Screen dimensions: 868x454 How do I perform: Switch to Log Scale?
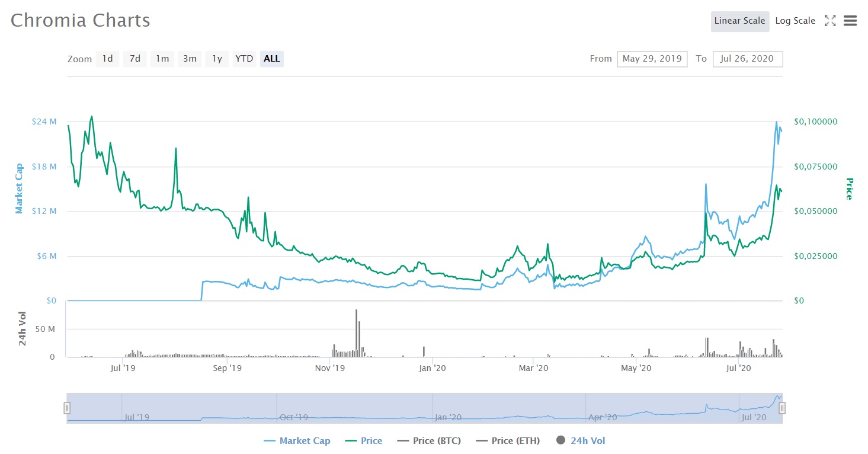tap(795, 21)
